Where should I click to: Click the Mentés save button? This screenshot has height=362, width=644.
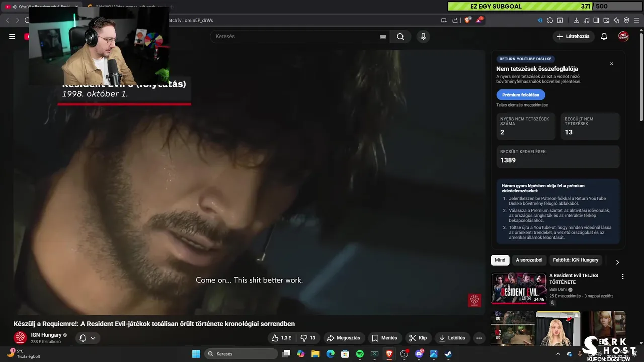point(384,338)
